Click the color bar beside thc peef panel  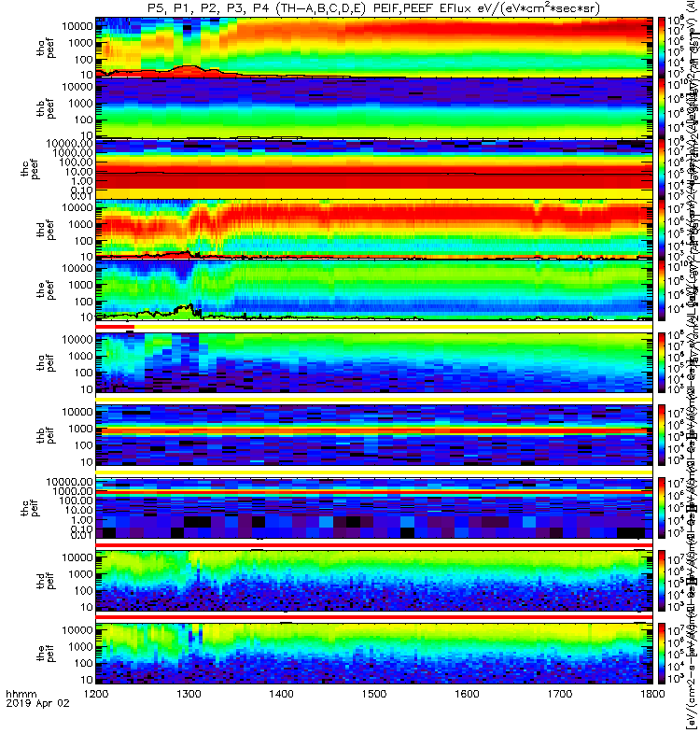coord(662,169)
